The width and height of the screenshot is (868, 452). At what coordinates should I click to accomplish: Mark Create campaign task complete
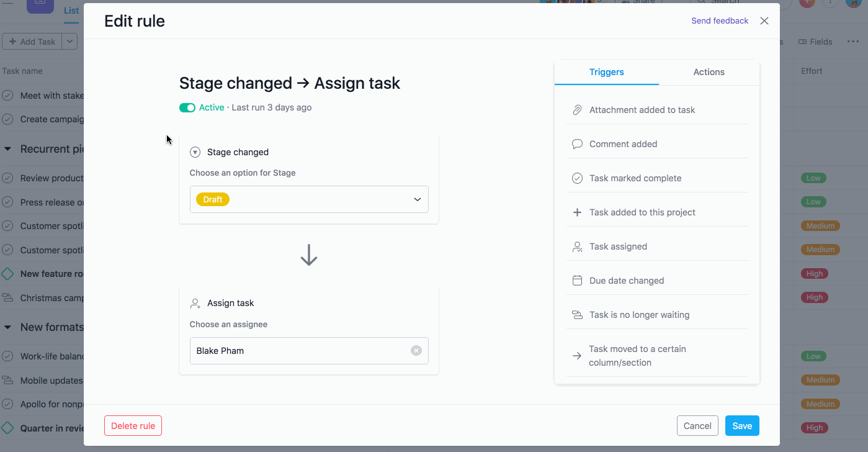coord(7,119)
